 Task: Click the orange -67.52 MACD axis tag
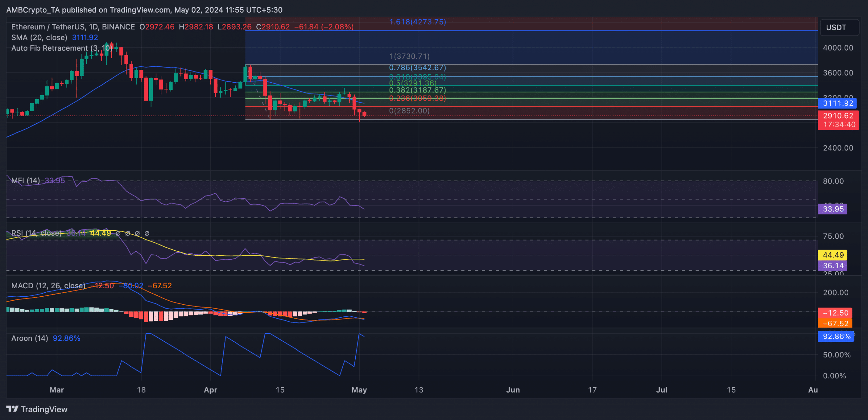[x=835, y=323]
